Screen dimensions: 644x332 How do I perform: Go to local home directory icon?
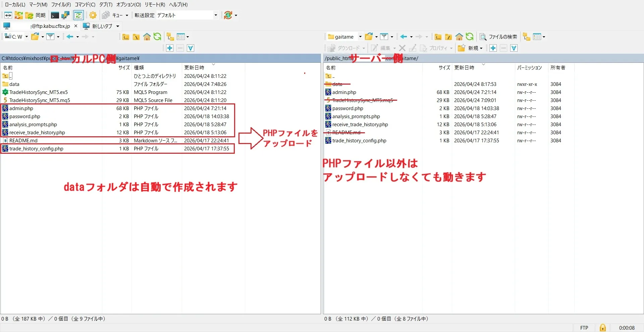pos(147,37)
